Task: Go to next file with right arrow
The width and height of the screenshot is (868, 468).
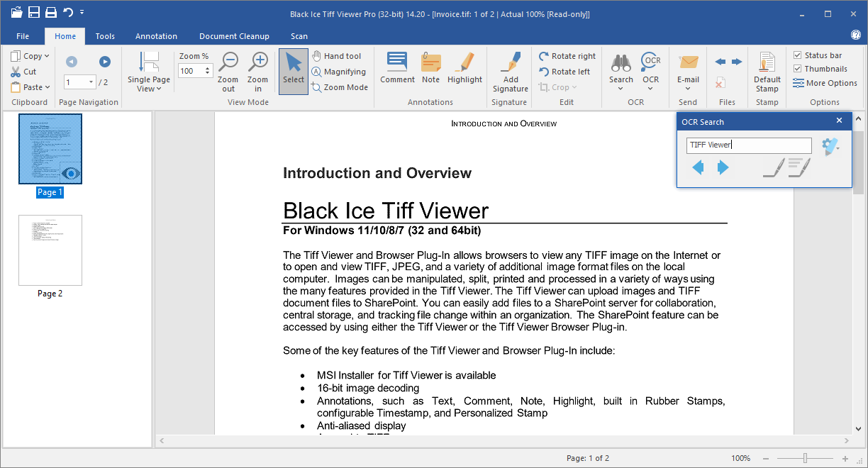Action: click(x=737, y=62)
